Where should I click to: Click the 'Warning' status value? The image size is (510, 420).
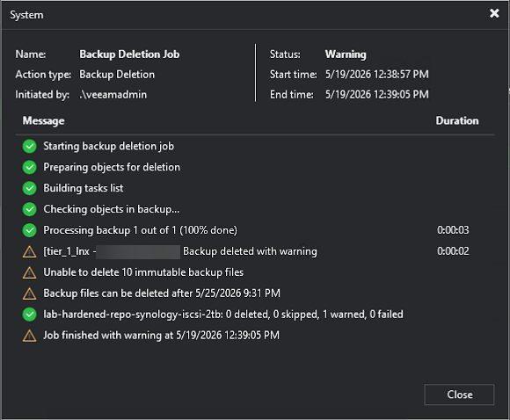346,54
